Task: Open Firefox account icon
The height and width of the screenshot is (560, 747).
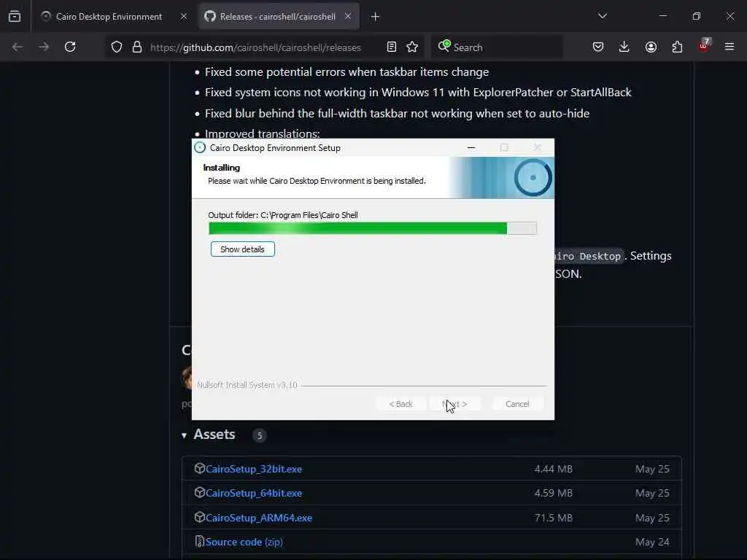Action: (651, 47)
